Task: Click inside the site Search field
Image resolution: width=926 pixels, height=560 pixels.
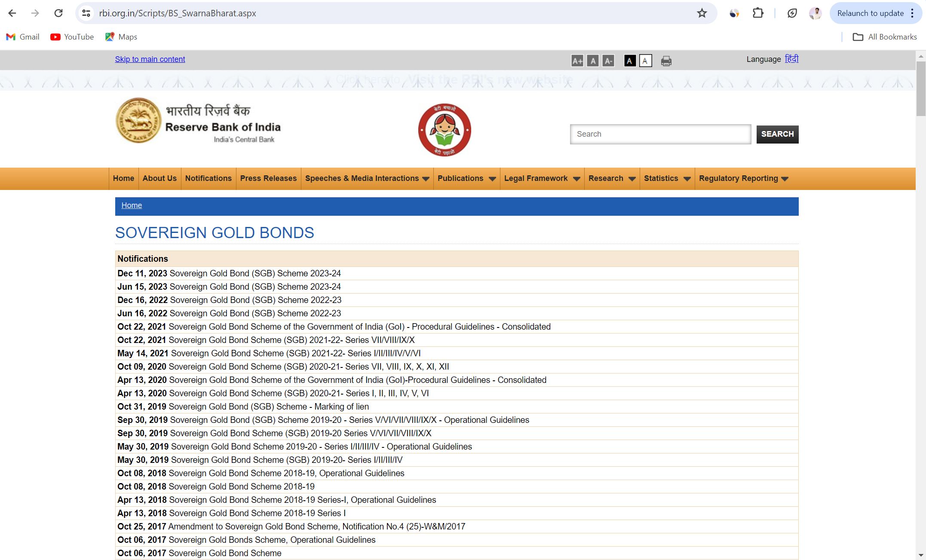Action: click(660, 134)
